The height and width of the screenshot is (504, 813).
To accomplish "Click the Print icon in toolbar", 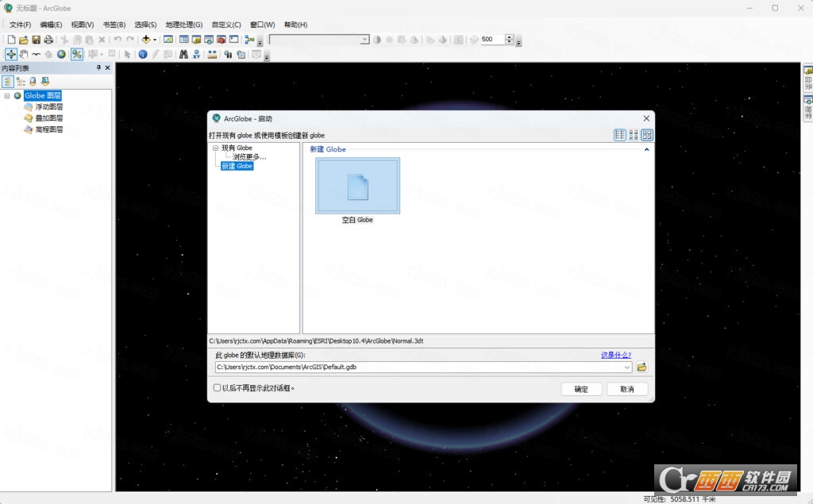I will tap(48, 40).
